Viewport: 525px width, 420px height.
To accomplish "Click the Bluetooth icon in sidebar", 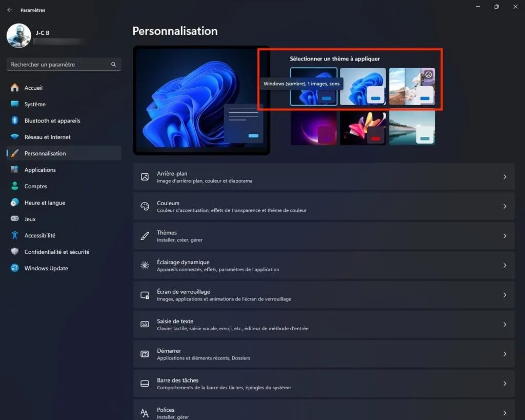I will [x=15, y=121].
